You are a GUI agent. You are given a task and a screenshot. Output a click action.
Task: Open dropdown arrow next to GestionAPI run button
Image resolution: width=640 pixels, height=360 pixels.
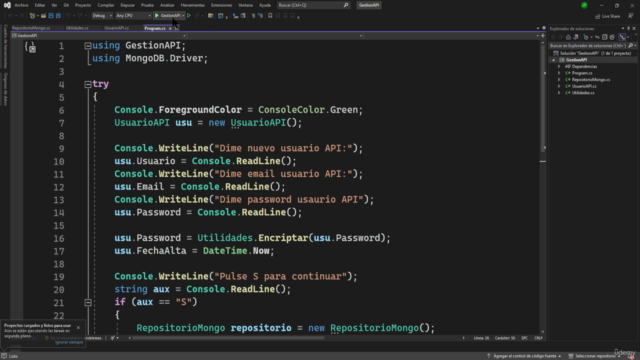(x=183, y=16)
